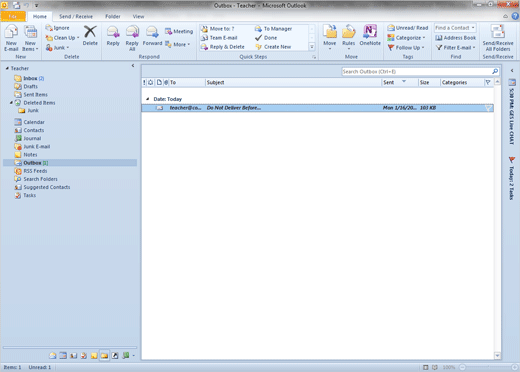Click the Reply All icon
This screenshot has width=520, height=372.
pyautogui.click(x=132, y=32)
